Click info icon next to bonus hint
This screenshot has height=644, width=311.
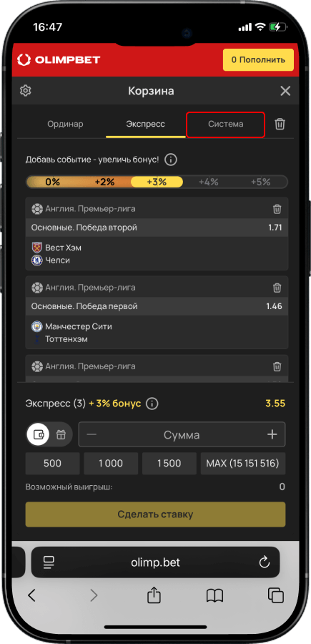point(171,160)
